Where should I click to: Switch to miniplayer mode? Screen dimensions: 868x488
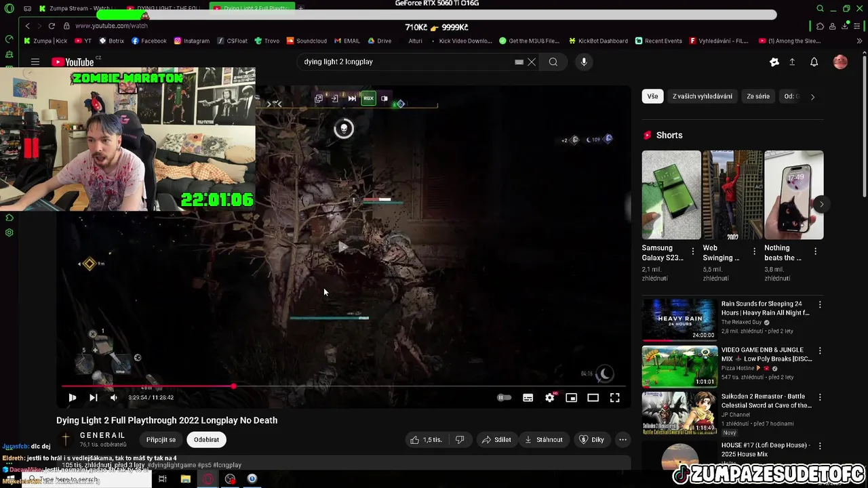click(x=572, y=398)
